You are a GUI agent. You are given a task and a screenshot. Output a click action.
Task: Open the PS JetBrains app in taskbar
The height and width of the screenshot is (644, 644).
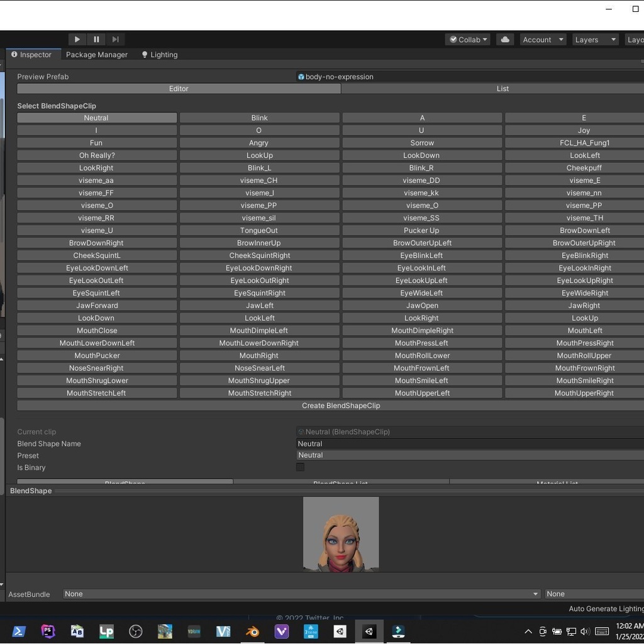(x=48, y=631)
